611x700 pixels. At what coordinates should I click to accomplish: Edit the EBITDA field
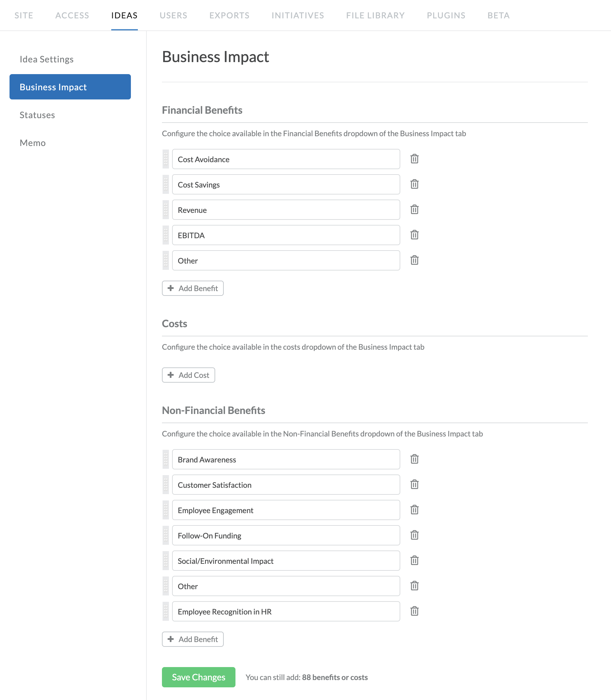tap(286, 235)
